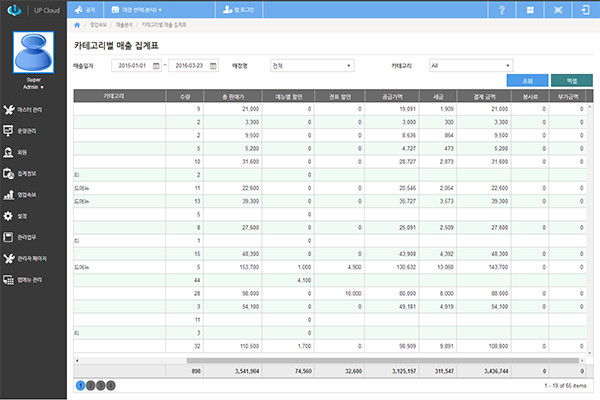
Task: Go to page 2 of results
Action: coord(90,384)
